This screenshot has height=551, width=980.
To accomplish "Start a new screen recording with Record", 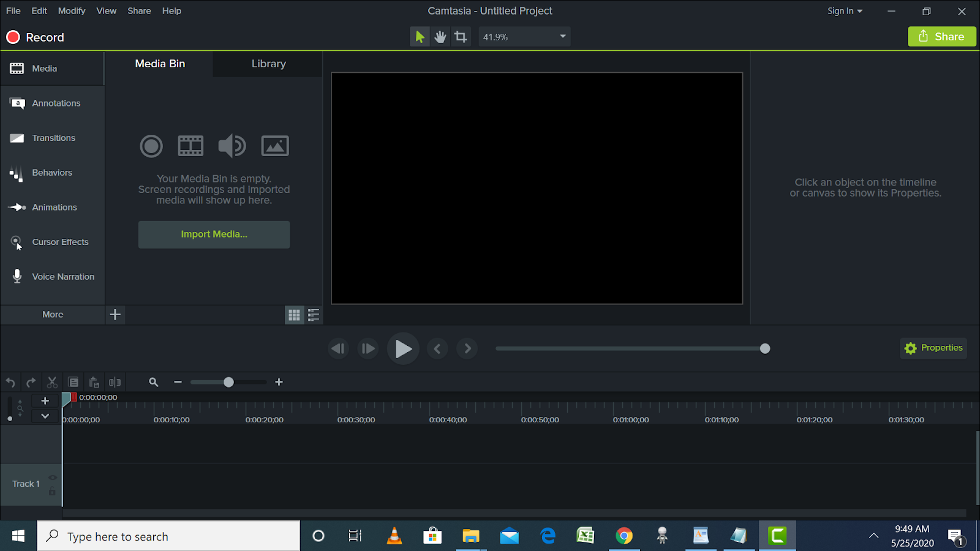I will pyautogui.click(x=36, y=37).
